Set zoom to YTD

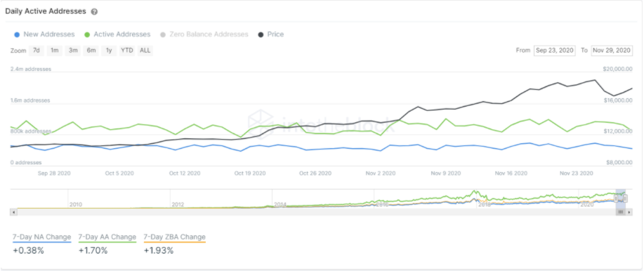(127, 51)
